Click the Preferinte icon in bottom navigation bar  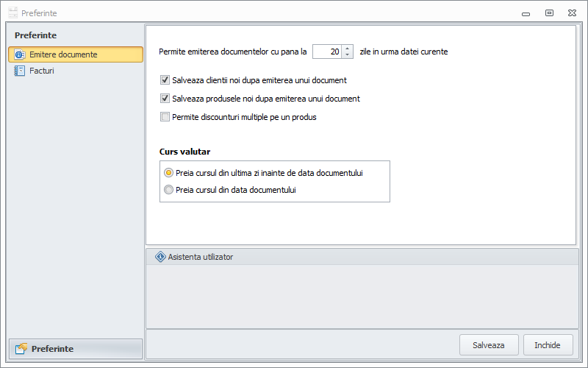(x=21, y=348)
